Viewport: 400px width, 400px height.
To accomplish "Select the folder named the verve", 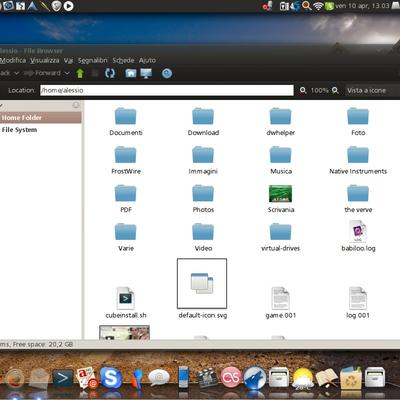I will 358,199.
